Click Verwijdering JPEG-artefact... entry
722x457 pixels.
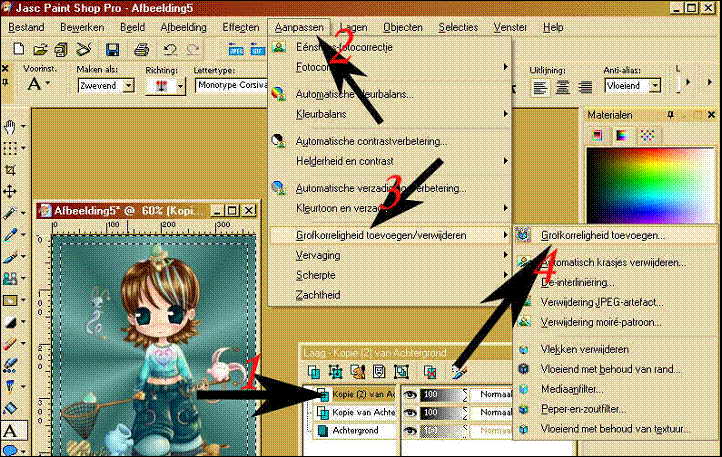point(602,303)
